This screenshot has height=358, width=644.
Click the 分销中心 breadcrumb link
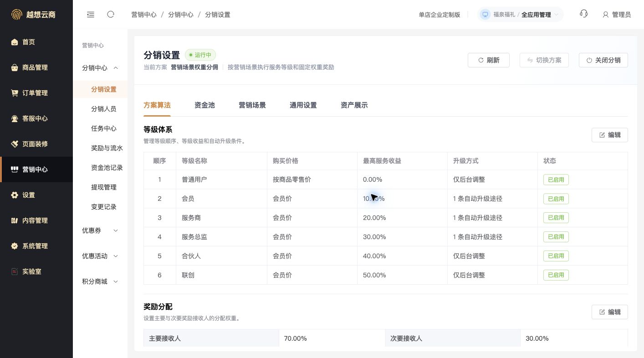[x=181, y=15]
